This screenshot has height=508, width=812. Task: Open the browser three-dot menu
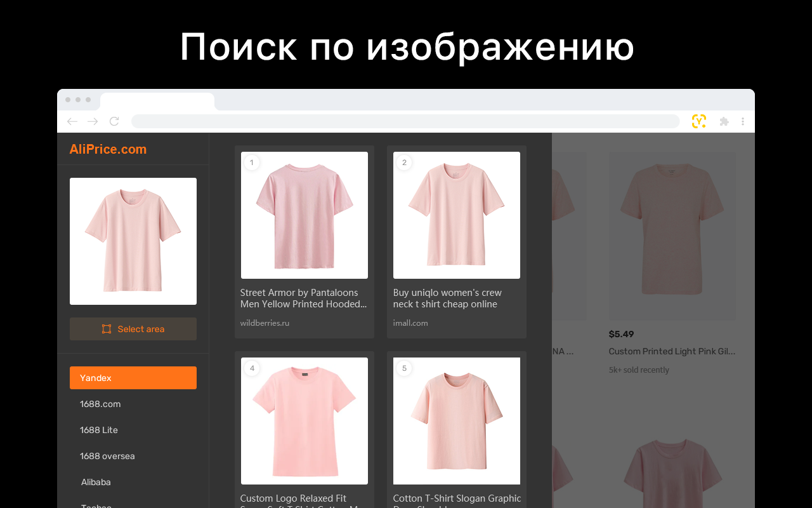tap(743, 121)
